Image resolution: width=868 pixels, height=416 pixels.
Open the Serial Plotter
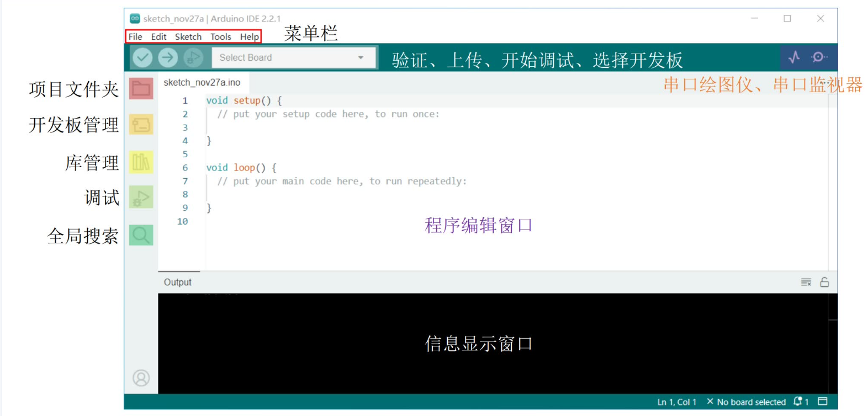(794, 57)
